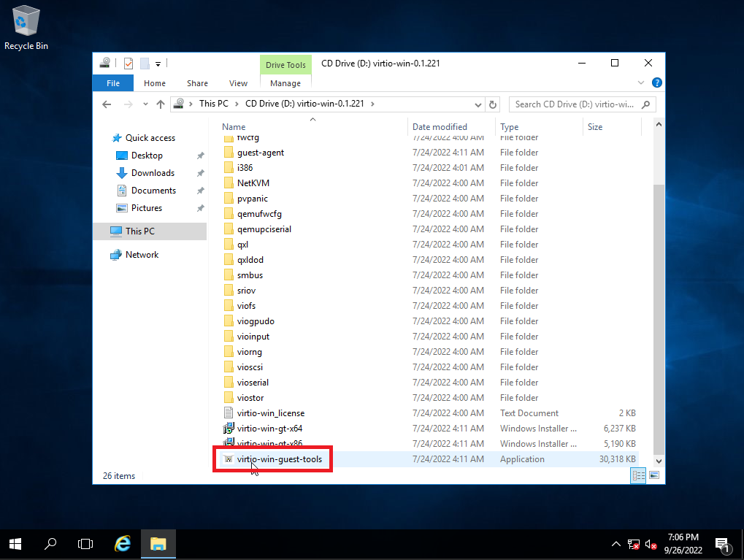Refresh the current folder view
The width and height of the screenshot is (744, 560).
pos(493,104)
